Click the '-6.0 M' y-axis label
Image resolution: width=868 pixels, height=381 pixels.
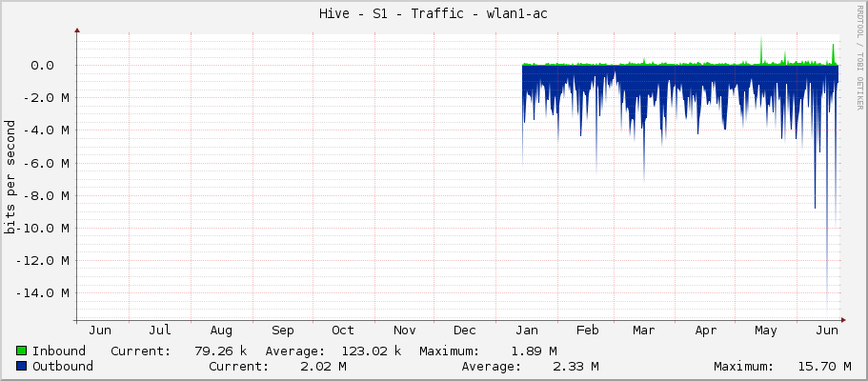(46, 164)
